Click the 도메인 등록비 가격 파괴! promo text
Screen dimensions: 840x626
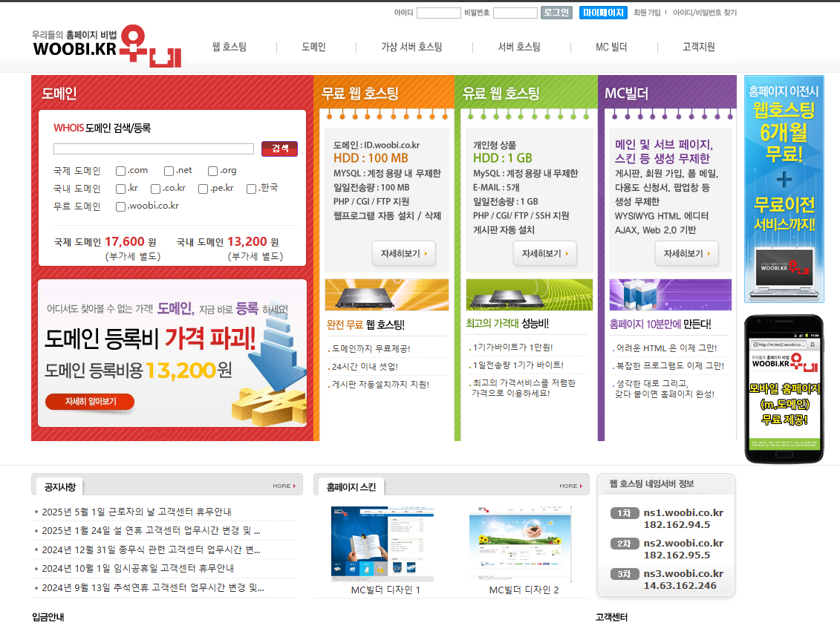(x=150, y=339)
